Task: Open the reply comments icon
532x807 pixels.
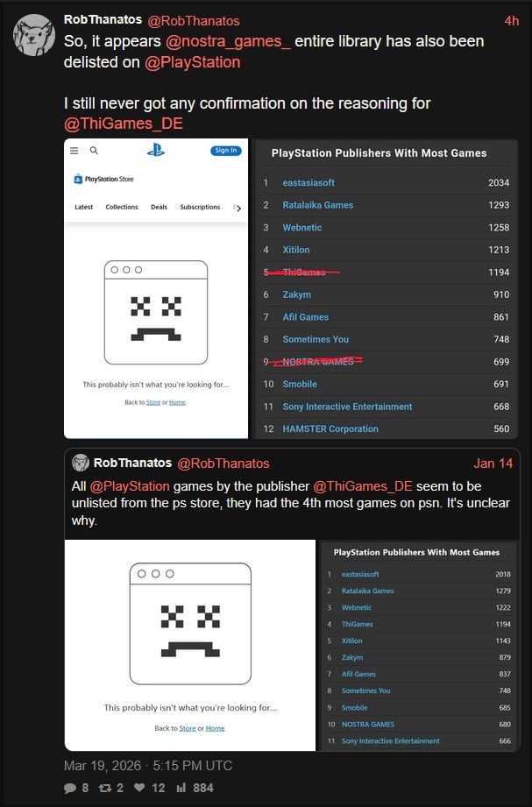Action: click(70, 788)
